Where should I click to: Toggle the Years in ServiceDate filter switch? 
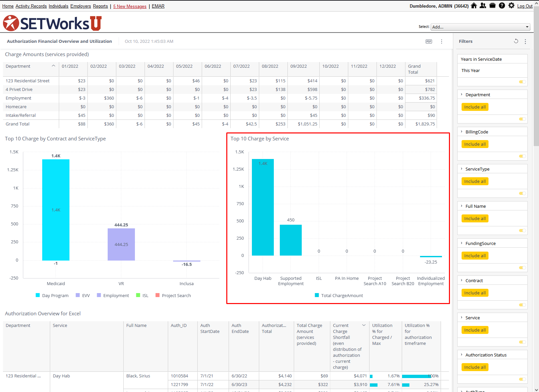click(x=522, y=82)
